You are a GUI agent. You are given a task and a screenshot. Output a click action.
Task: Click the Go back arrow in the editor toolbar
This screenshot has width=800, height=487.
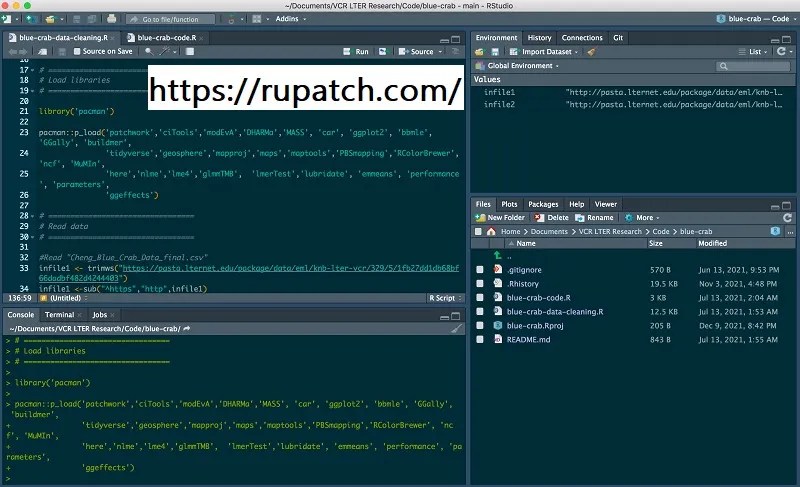(x=13, y=52)
